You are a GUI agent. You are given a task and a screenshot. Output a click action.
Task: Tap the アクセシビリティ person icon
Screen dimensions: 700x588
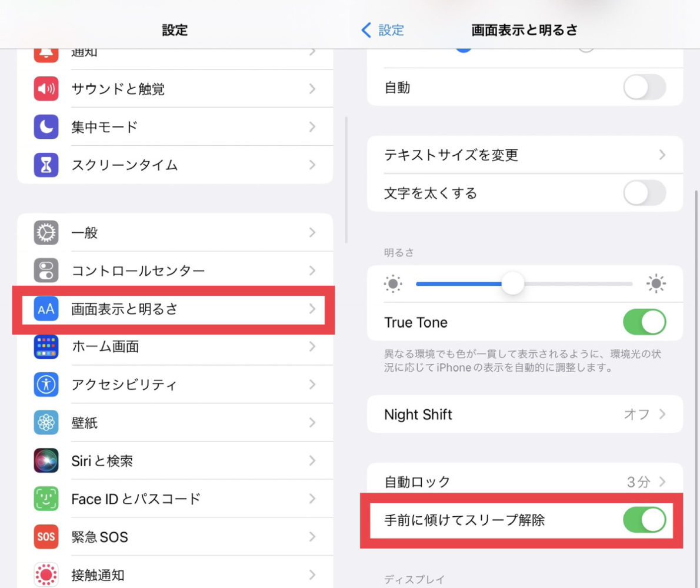pos(46,385)
